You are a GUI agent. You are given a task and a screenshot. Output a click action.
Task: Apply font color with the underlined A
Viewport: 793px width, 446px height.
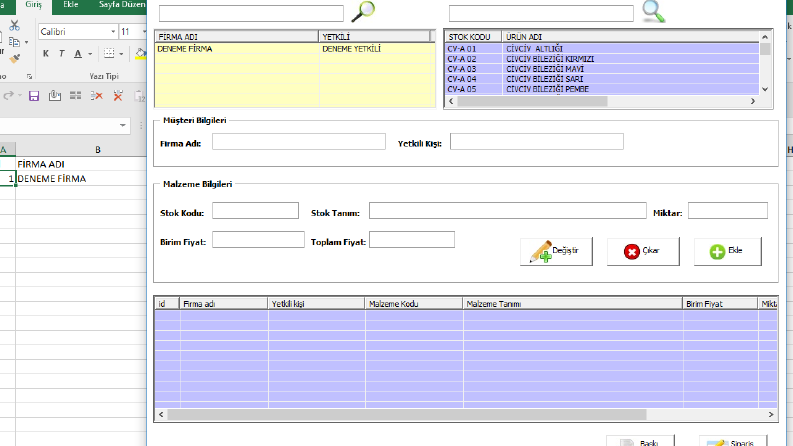click(x=78, y=54)
